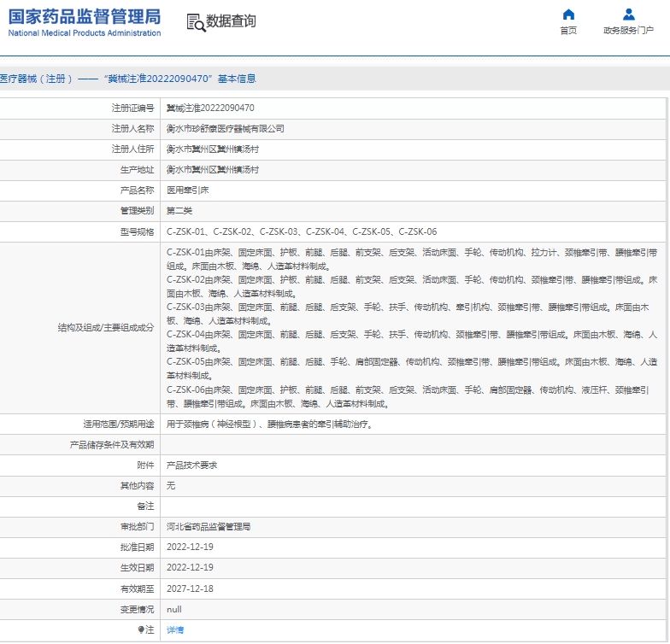Click approval department 河北省药品监督管理局
Image resolution: width=670 pixels, height=644 pixels.
pos(209,526)
